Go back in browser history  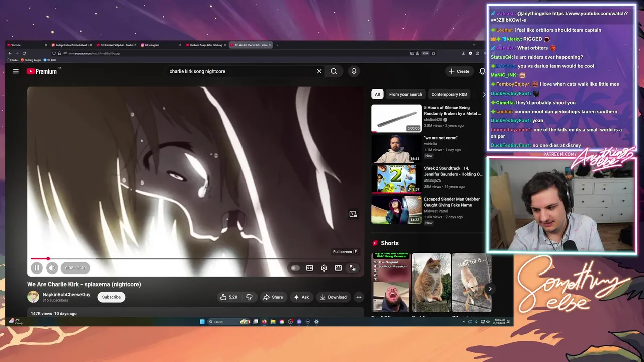(x=10, y=53)
